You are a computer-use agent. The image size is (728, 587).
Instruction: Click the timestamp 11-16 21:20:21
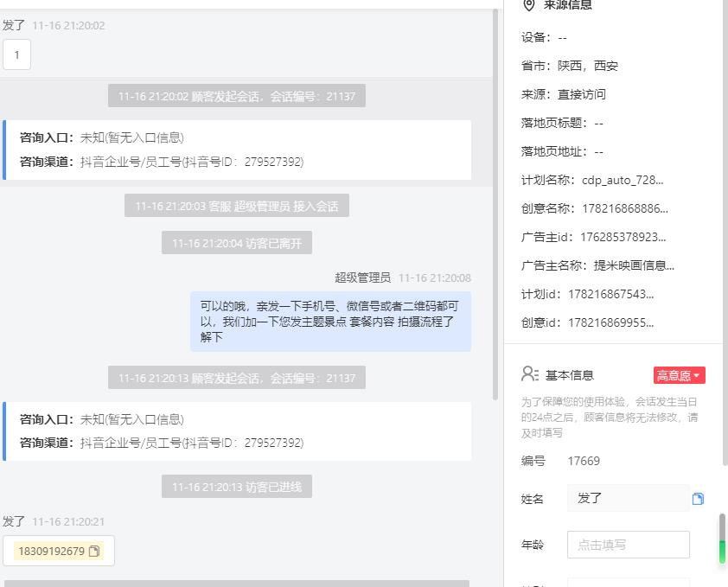[x=68, y=522]
